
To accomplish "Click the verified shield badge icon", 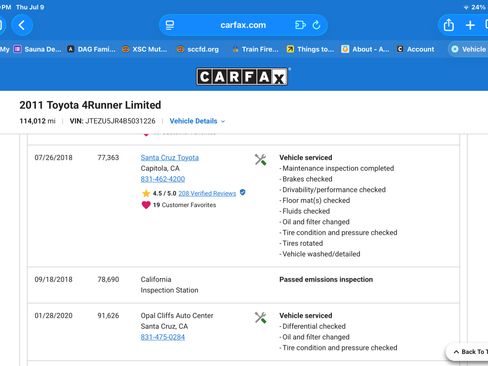I will 243,192.
